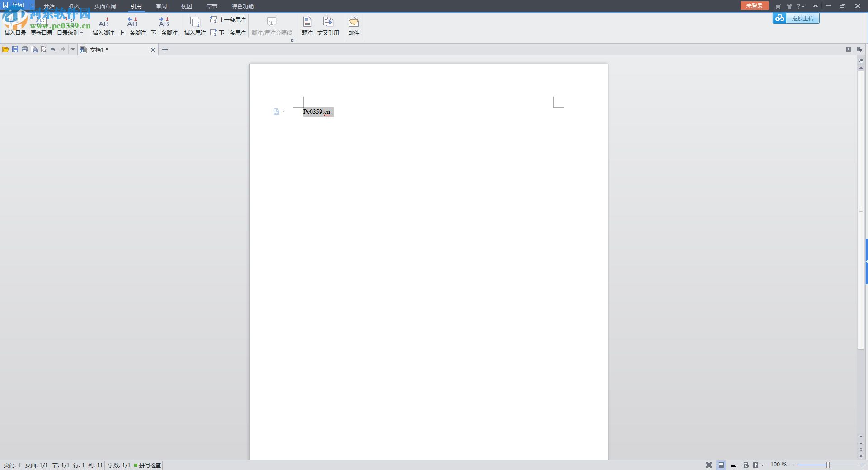Open the 特色功能 (Special Features) tab

[x=243, y=6]
